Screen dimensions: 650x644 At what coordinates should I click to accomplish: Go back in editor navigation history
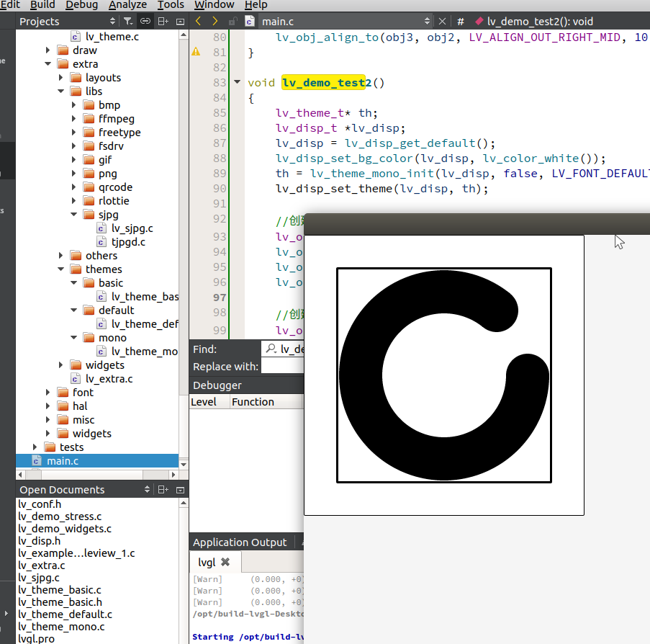coord(199,22)
